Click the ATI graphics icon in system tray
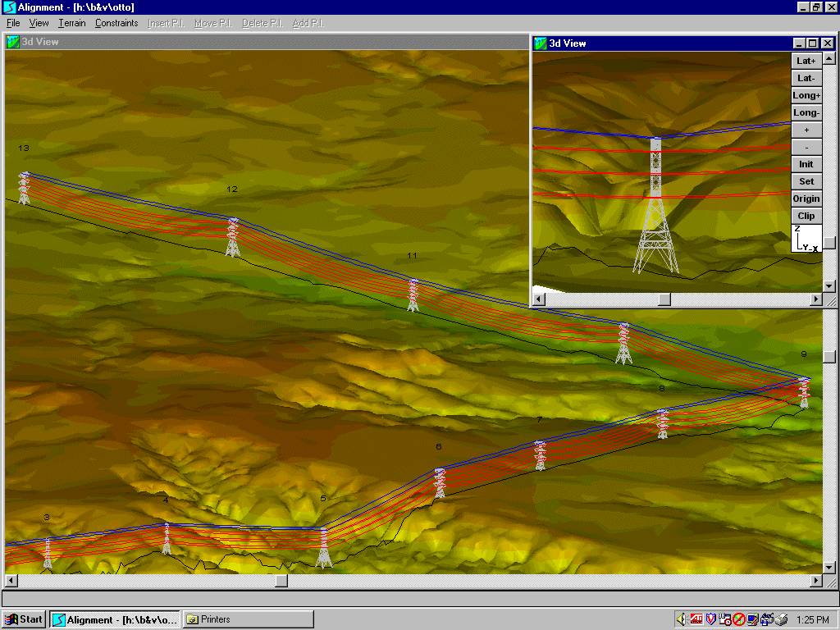Image resolution: width=840 pixels, height=630 pixels. [697, 619]
